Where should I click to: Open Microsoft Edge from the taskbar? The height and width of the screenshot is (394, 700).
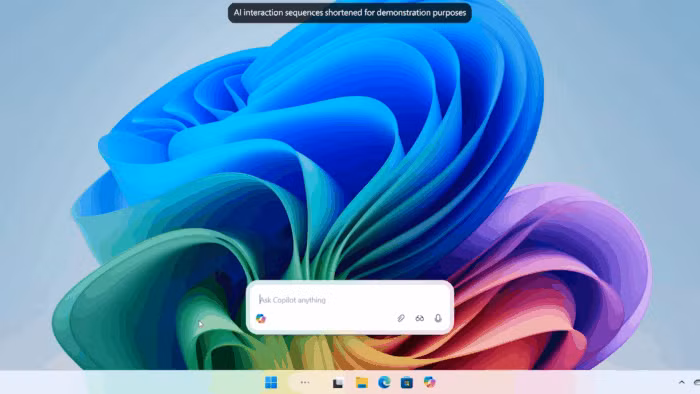pos(384,382)
